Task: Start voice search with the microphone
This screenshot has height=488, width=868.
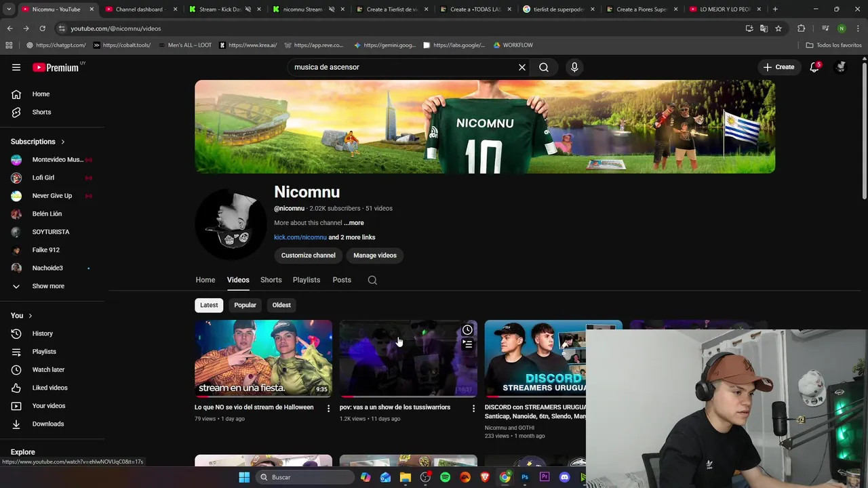Action: 574,67
